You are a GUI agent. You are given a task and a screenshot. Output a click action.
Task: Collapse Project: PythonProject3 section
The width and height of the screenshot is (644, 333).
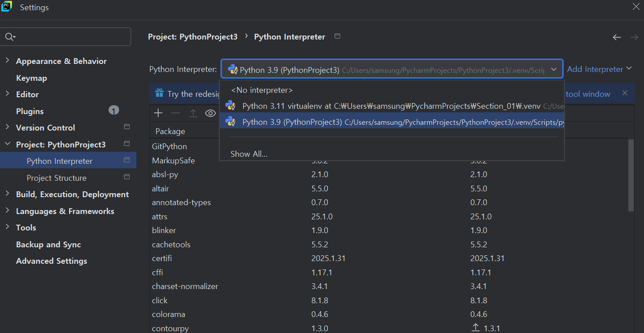tap(8, 144)
